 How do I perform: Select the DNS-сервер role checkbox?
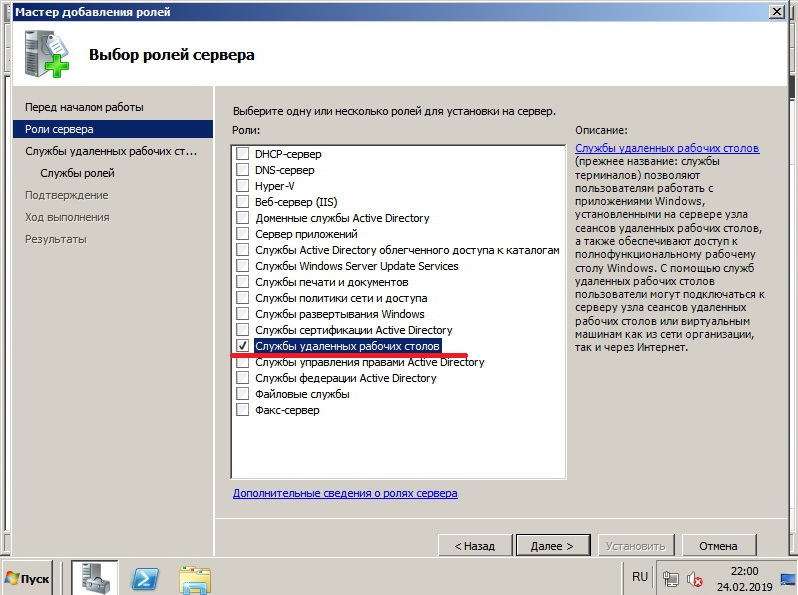pyautogui.click(x=242, y=170)
